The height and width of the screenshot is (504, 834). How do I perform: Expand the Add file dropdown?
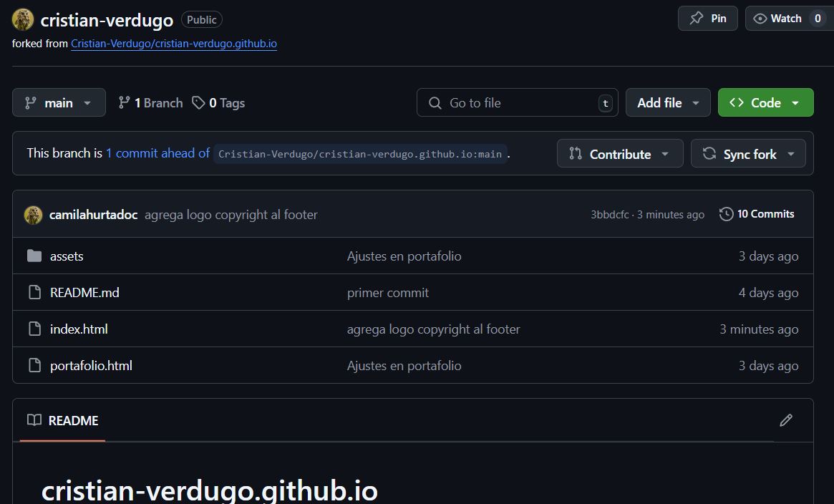[x=667, y=102]
